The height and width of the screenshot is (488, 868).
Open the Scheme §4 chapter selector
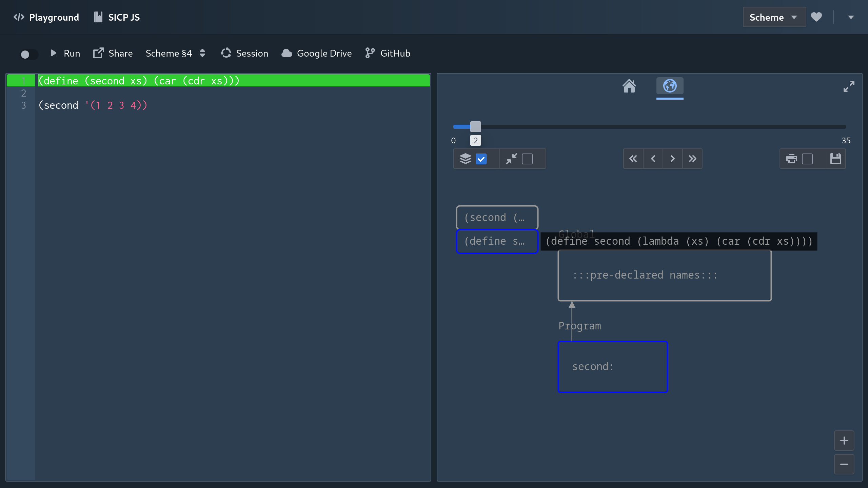tap(175, 53)
